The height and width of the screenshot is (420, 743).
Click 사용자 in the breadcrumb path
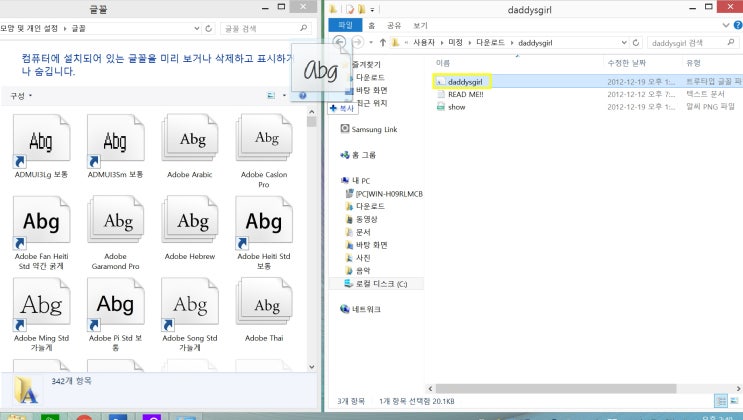(424, 43)
